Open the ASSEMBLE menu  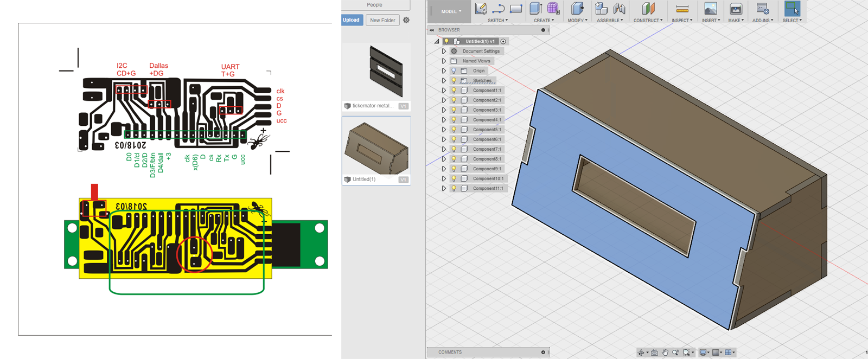pos(610,21)
